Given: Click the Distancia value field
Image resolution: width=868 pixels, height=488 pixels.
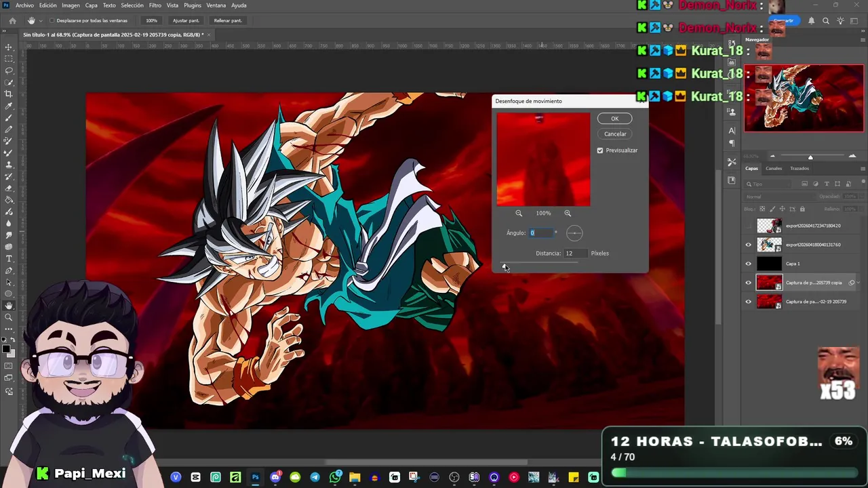Looking at the screenshot, I should tap(574, 253).
